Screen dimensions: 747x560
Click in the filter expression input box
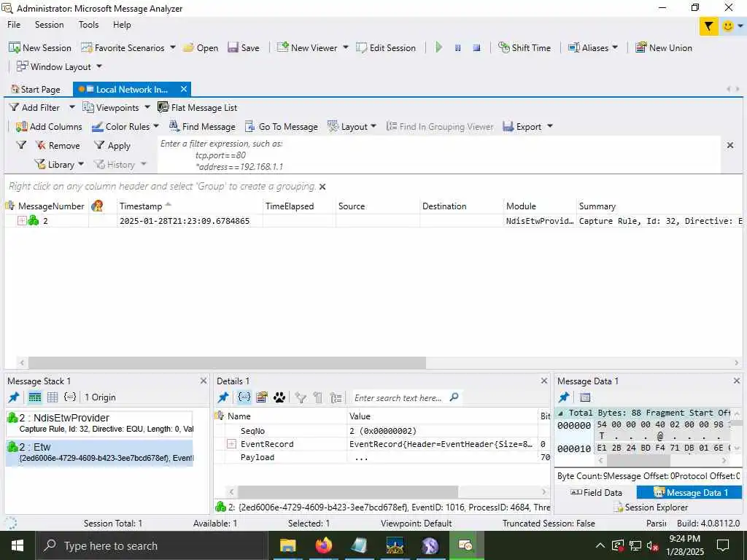point(438,155)
